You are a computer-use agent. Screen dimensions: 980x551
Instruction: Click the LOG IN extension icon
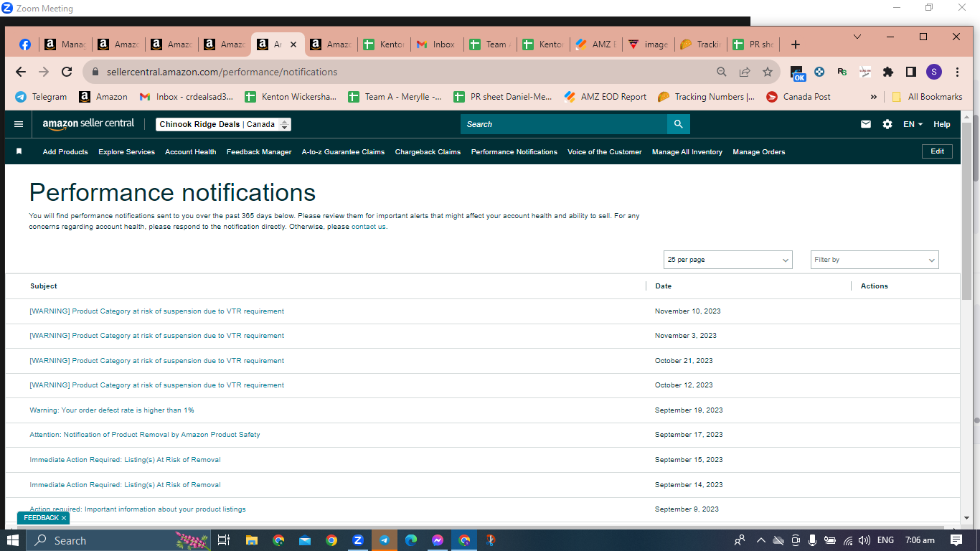(865, 72)
